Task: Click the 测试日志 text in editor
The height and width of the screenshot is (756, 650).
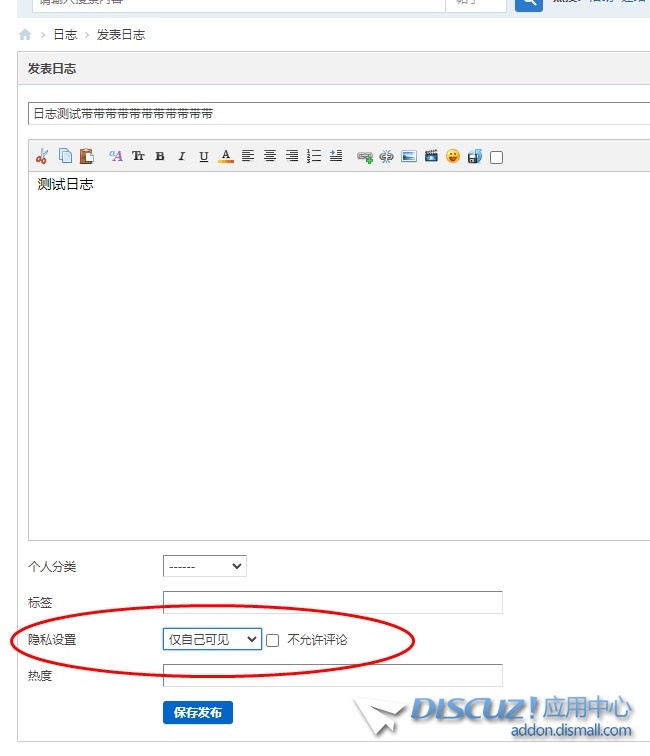Action: click(65, 184)
